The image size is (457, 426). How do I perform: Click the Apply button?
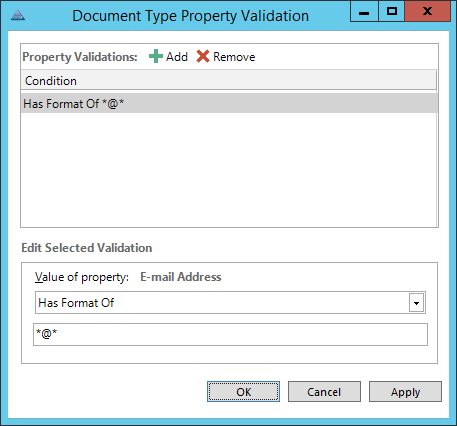tap(405, 392)
